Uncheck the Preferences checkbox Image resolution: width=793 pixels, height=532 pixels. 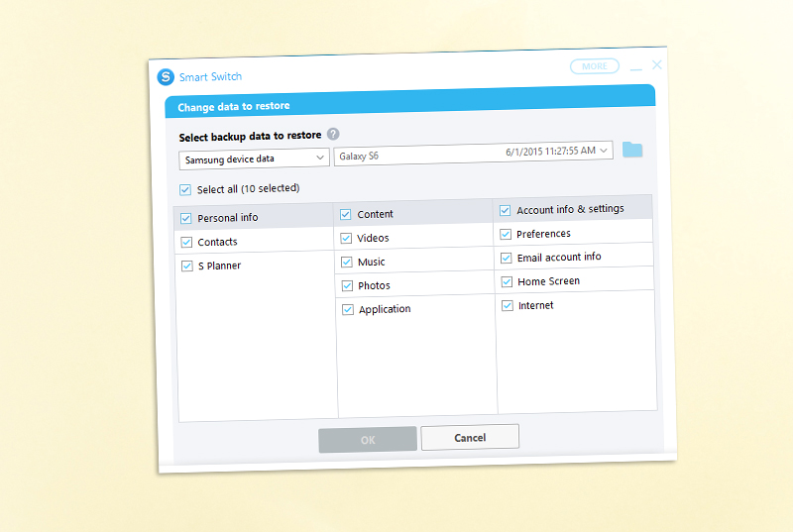pos(506,234)
